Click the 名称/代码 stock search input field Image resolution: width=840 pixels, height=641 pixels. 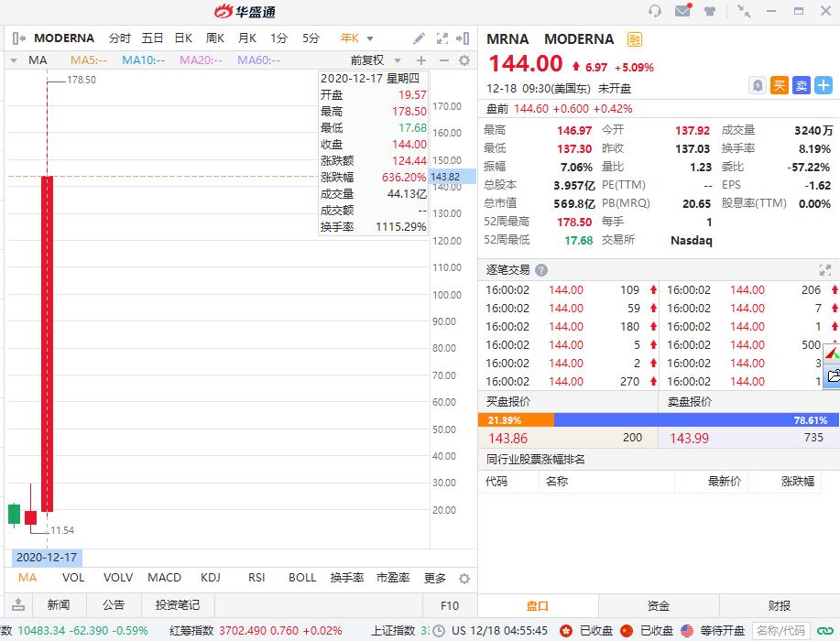(780, 631)
